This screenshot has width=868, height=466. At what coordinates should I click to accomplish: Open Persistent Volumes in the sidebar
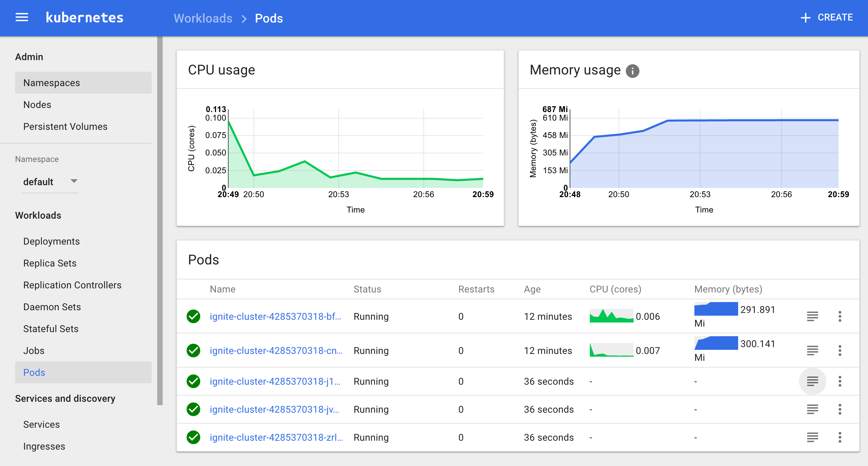83,126
